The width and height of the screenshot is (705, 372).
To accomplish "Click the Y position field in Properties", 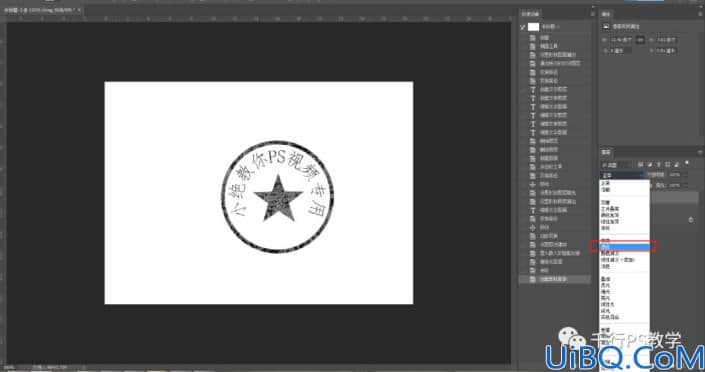I will tap(666, 51).
